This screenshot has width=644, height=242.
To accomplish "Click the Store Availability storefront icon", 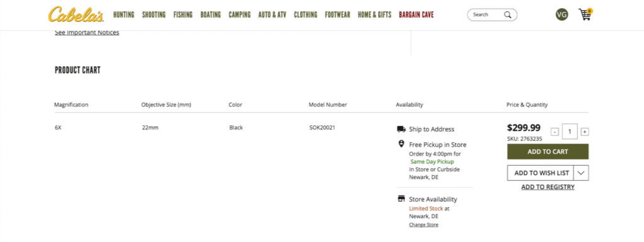I will click(401, 199).
